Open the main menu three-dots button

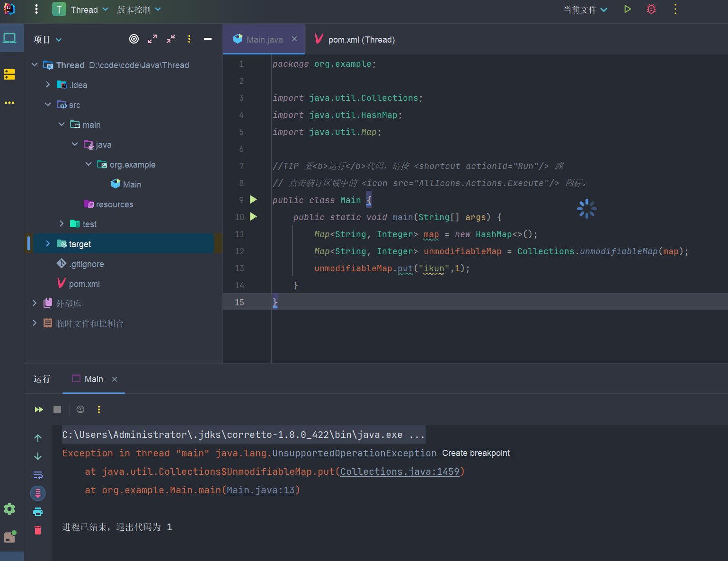point(36,9)
